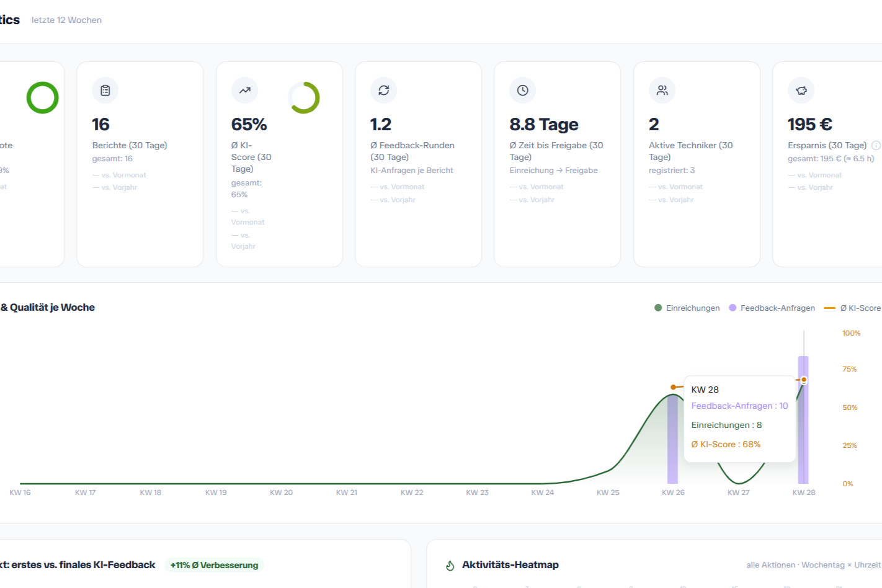Image resolution: width=882 pixels, height=588 pixels.
Task: Click the refresh icon on Feedback-Runden card
Action: coord(384,91)
